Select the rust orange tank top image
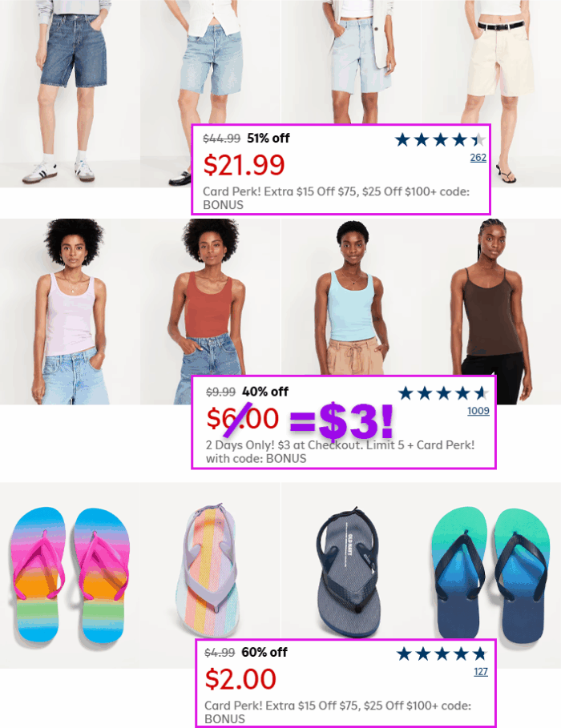The height and width of the screenshot is (728, 561). click(x=210, y=297)
